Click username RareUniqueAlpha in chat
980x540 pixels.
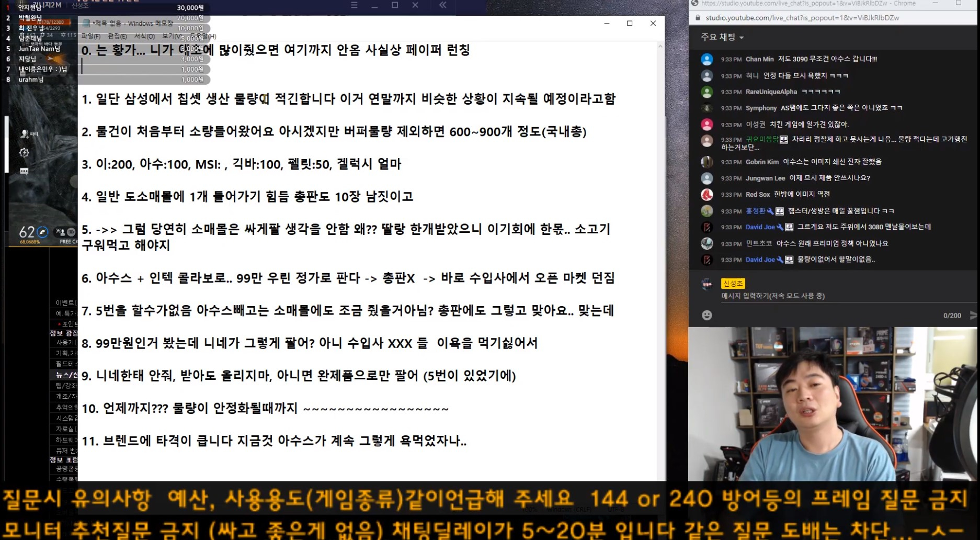[x=771, y=92]
